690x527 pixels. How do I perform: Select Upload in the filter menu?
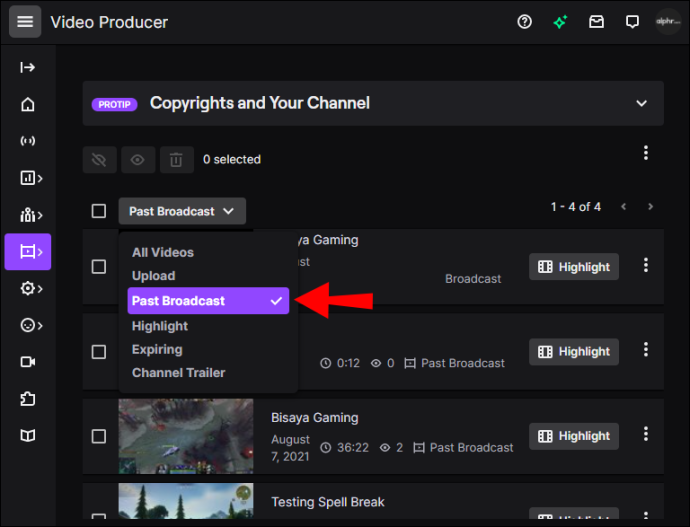tap(154, 276)
